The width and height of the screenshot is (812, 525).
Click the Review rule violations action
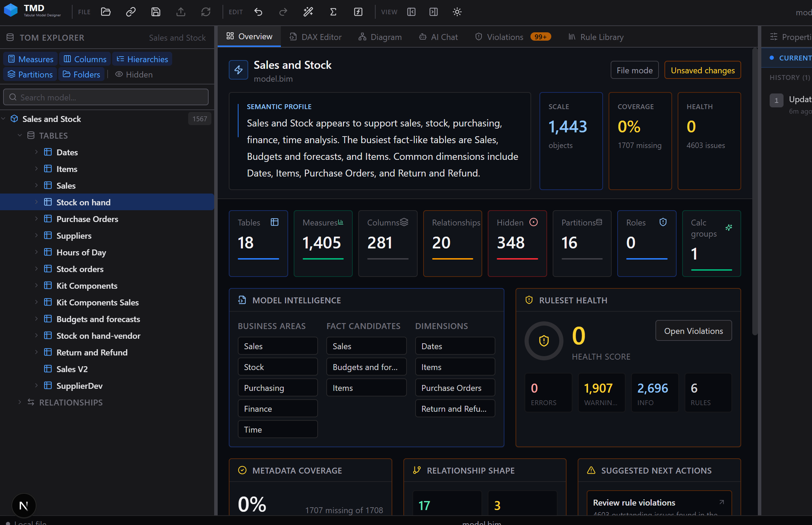click(659, 503)
